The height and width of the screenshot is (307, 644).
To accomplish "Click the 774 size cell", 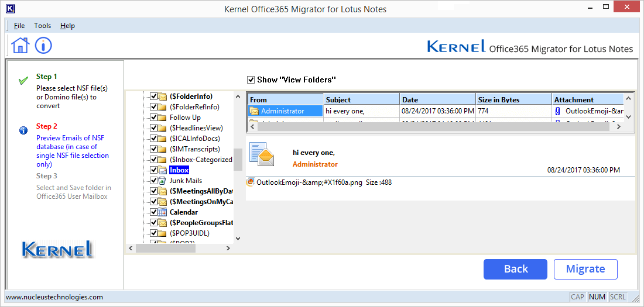I will [514, 111].
